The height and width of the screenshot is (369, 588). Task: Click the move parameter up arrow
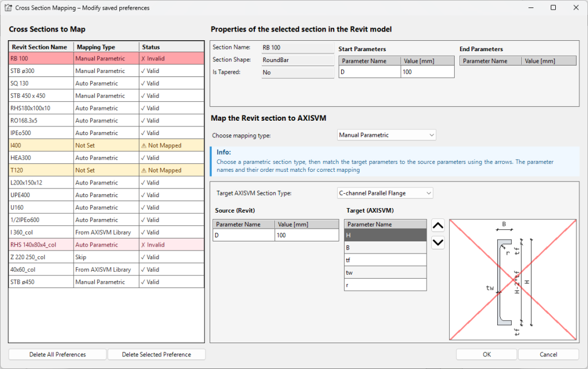(x=438, y=226)
